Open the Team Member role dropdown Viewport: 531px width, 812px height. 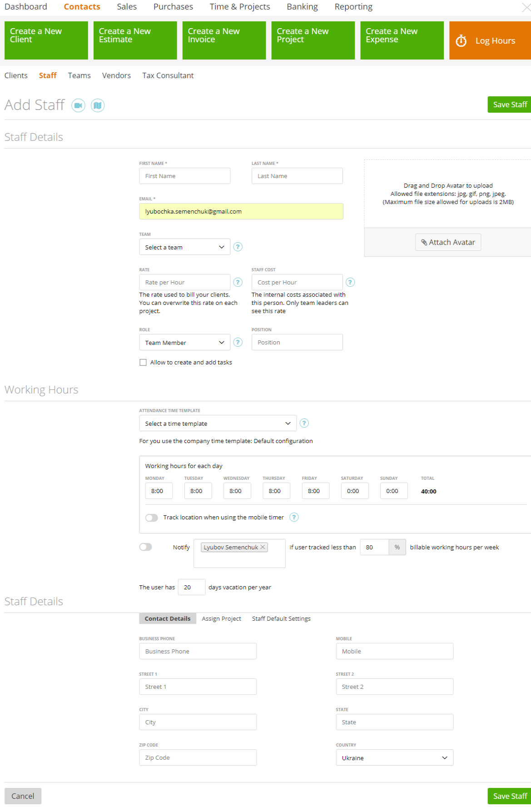click(x=185, y=342)
